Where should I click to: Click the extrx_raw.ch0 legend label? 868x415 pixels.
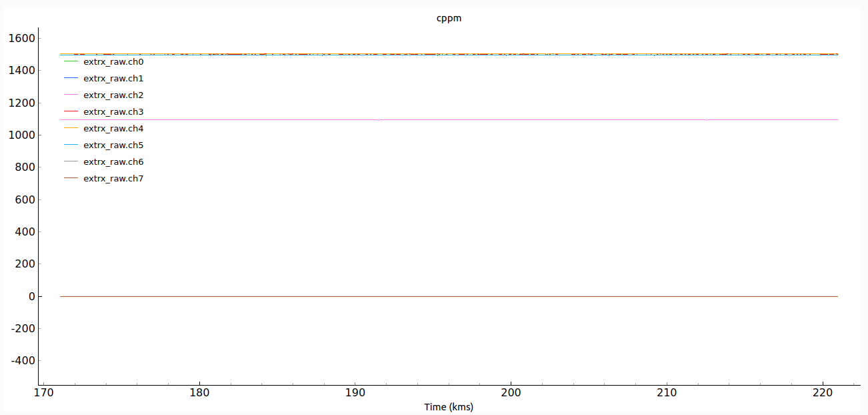(113, 62)
